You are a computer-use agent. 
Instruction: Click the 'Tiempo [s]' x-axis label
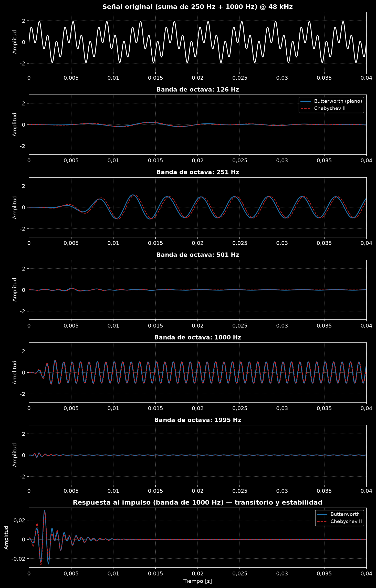click(197, 581)
